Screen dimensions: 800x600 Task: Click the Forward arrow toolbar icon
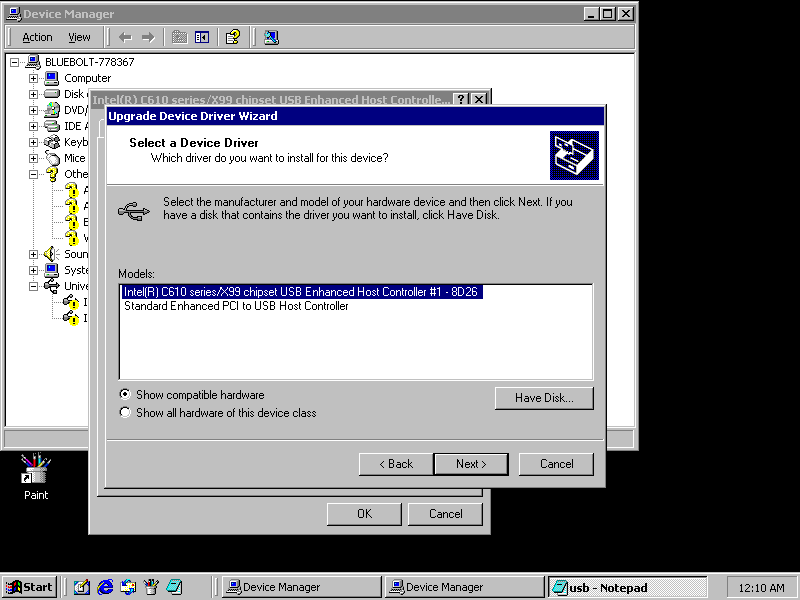click(148, 37)
